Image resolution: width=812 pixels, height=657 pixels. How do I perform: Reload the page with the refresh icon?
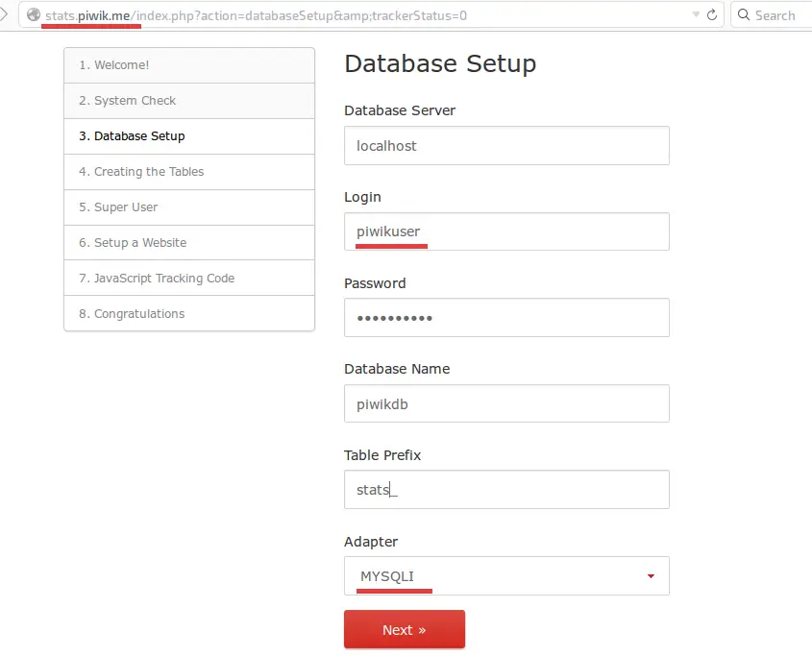(712, 15)
